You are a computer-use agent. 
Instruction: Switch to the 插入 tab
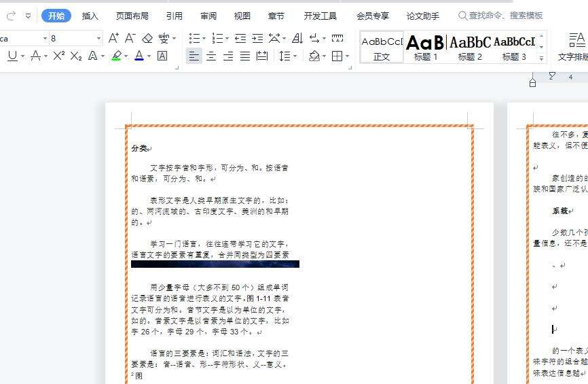[x=90, y=16]
